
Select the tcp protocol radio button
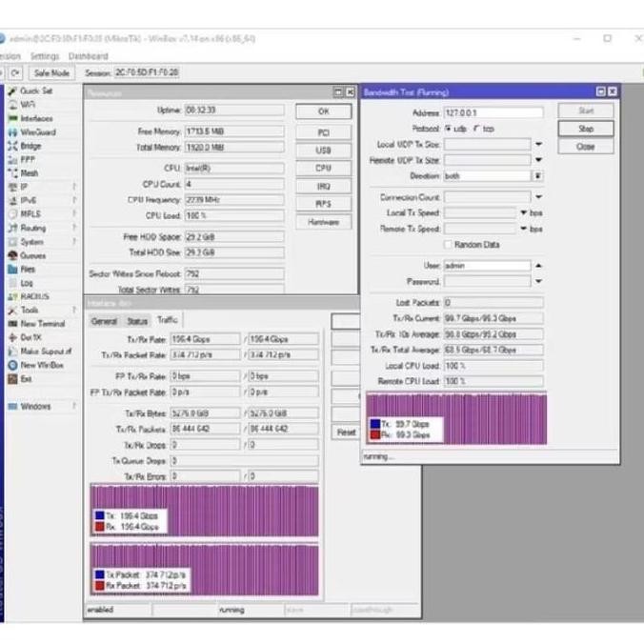(477, 129)
